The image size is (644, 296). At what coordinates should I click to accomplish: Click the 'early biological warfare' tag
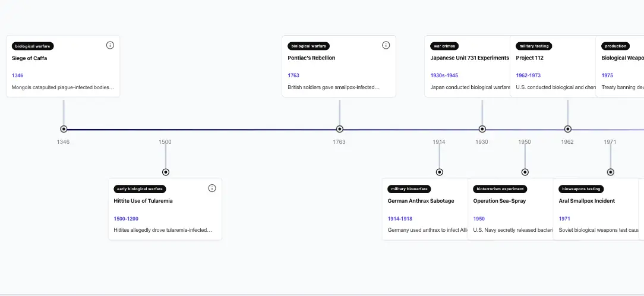140,189
